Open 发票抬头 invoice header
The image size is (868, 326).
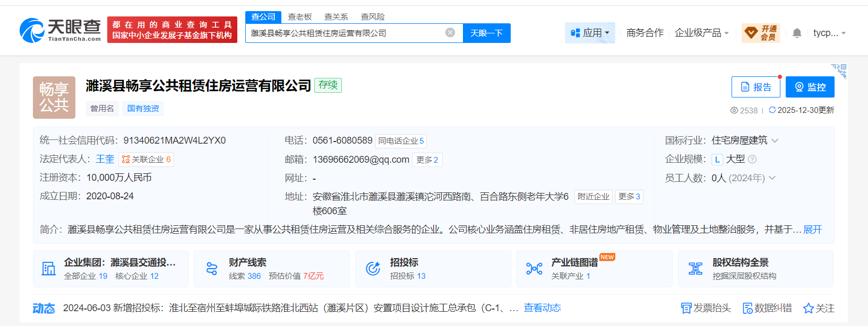click(x=706, y=308)
